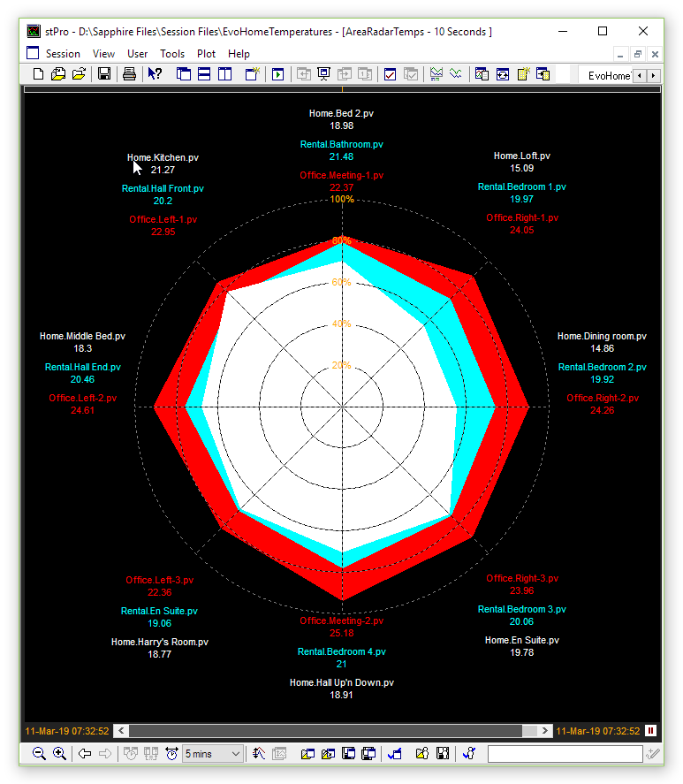
Task: Click the green play/run icon in toolbar
Action: point(277,74)
